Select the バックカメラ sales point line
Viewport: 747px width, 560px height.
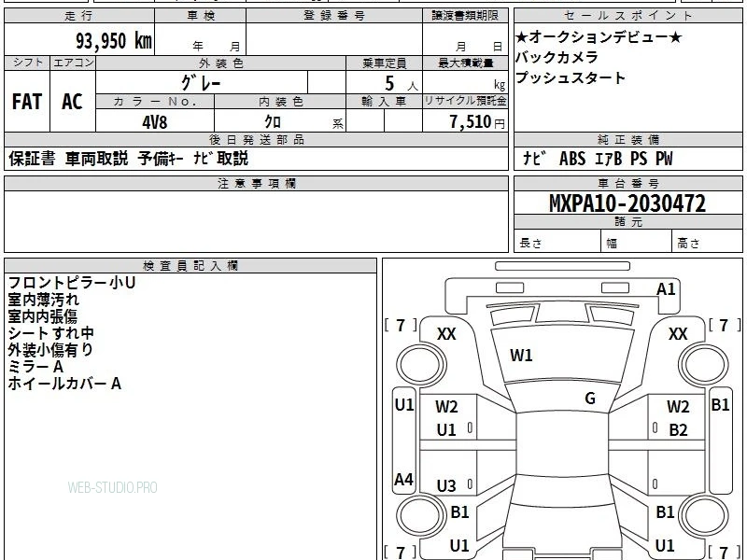[x=557, y=57]
